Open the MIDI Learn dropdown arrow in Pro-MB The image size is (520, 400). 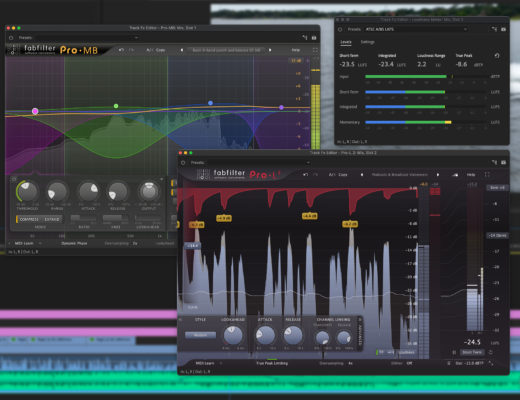point(40,243)
